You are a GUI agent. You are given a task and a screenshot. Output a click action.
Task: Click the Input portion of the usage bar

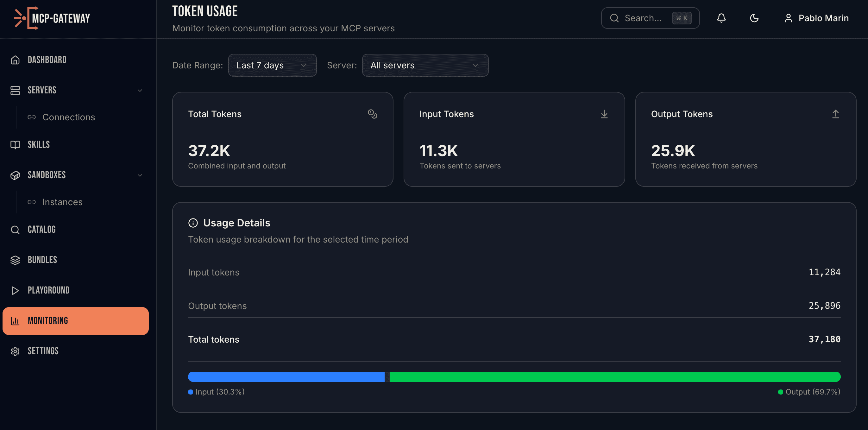point(286,377)
